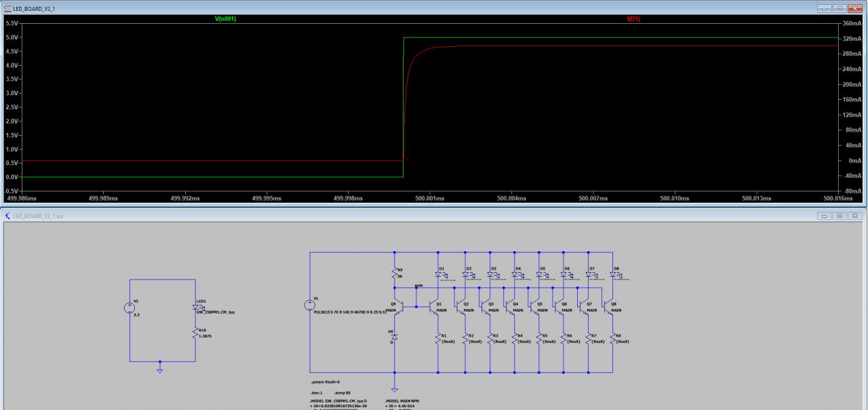Screen dimensions: 868x410
Task: Click resistor R10 below LED1
Action: click(195, 333)
